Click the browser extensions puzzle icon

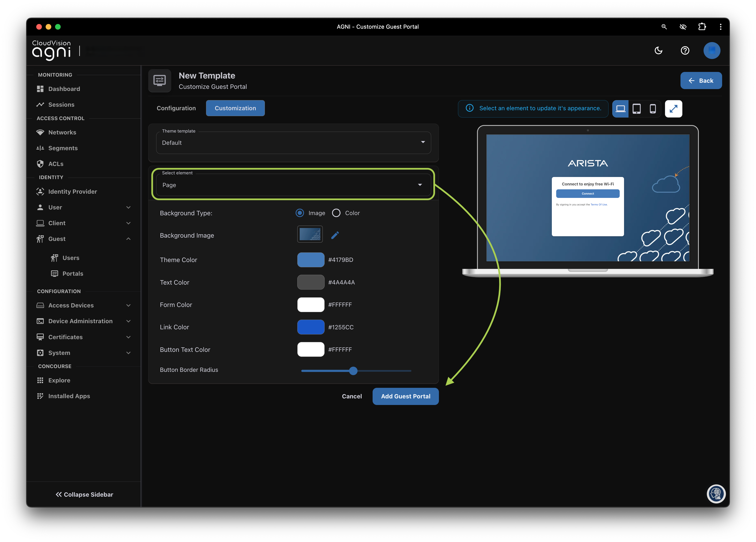[702, 27]
